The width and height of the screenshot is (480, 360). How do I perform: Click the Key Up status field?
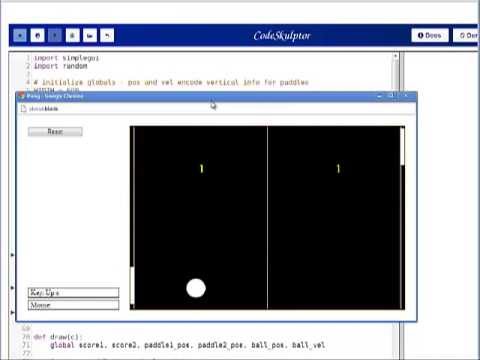point(73,293)
